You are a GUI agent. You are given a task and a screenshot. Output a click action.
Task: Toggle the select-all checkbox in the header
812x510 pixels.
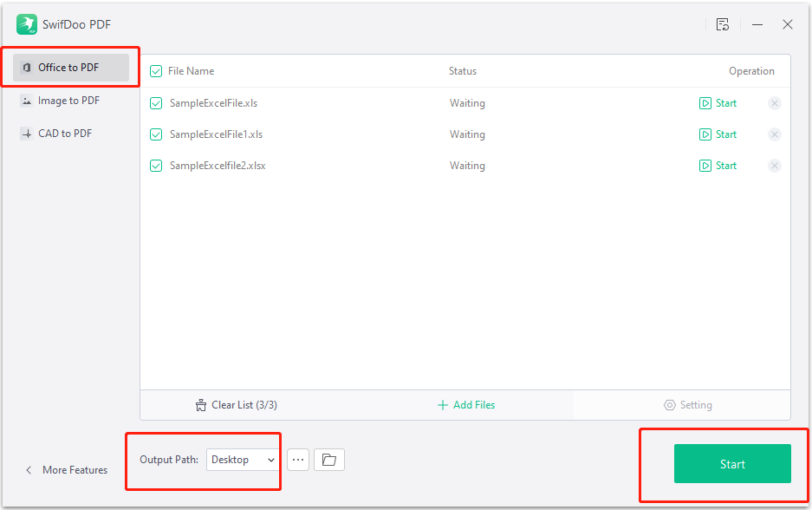(x=156, y=70)
